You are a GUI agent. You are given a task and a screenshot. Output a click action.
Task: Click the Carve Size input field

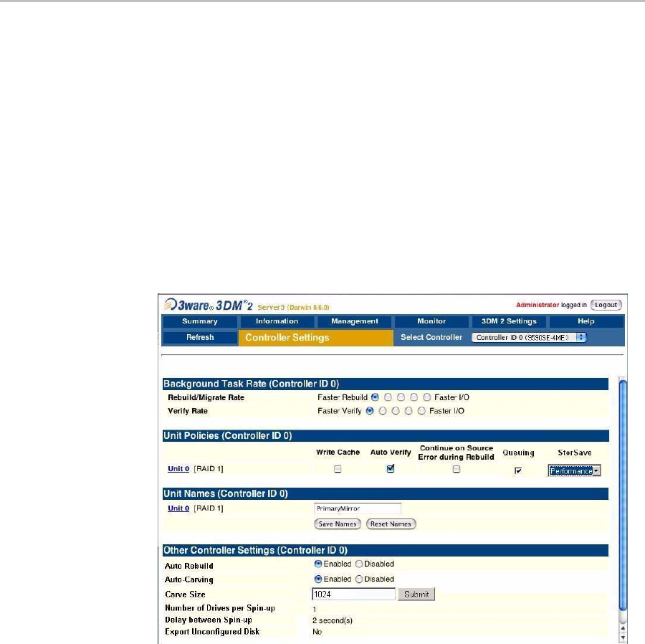point(354,595)
